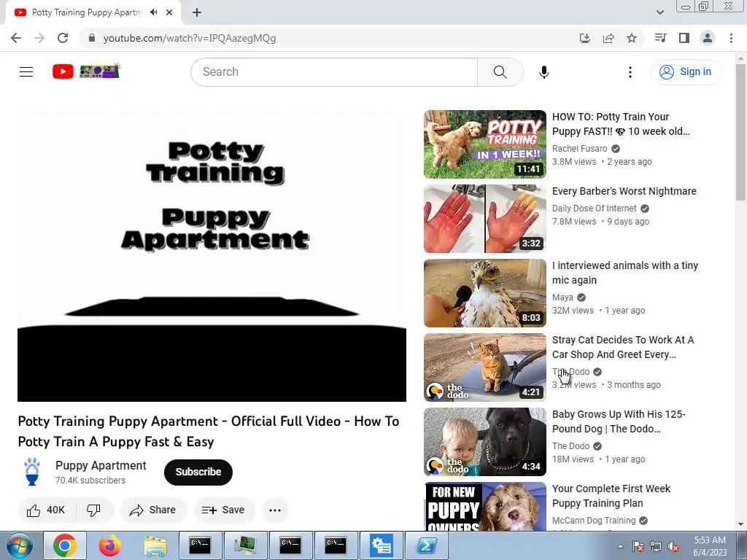This screenshot has width=747, height=560.
Task: Open File Explorer folder in taskbar
Action: (155, 545)
